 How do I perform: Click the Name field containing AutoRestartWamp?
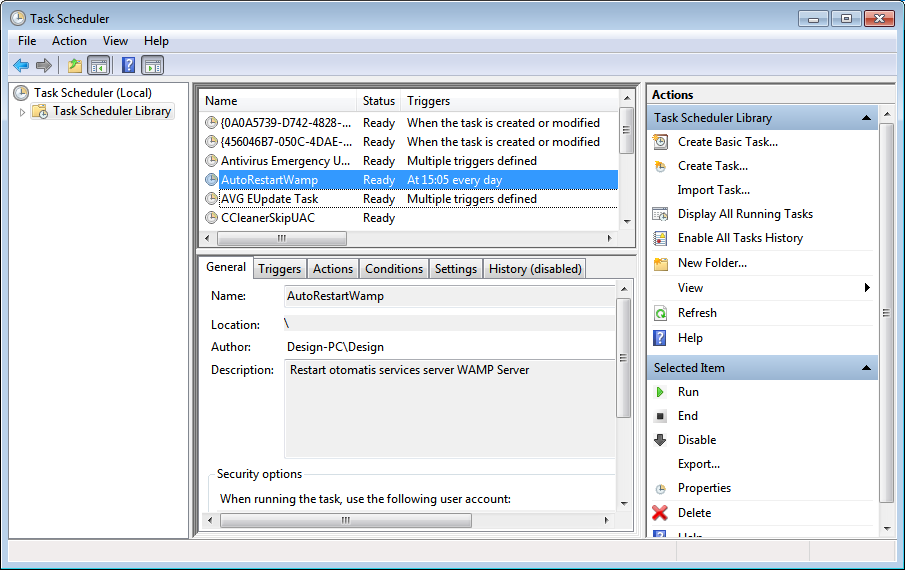pyautogui.click(x=450, y=296)
